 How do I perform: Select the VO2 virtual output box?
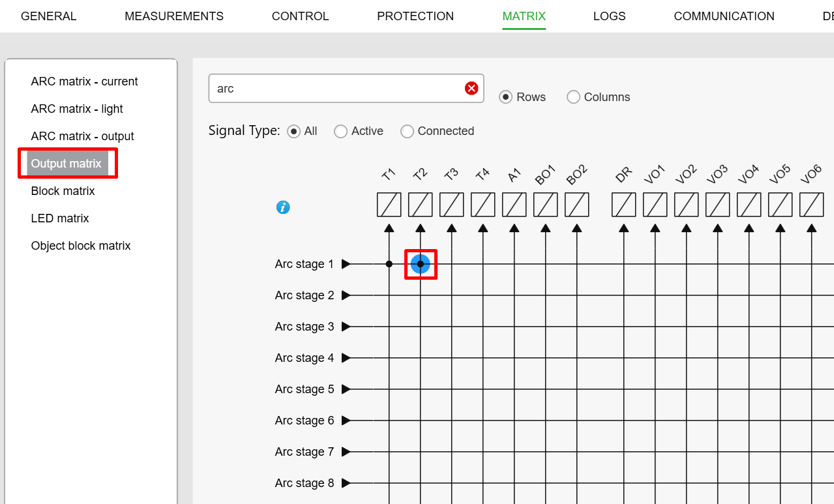687,205
